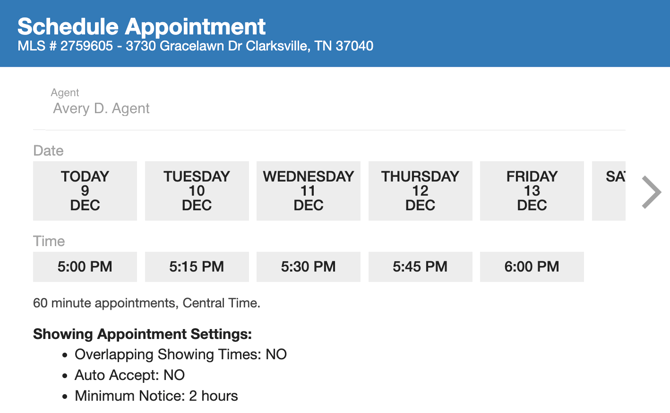This screenshot has width=670, height=413.
Task: Click the MLS # 2759605 property address
Action: [x=195, y=46]
